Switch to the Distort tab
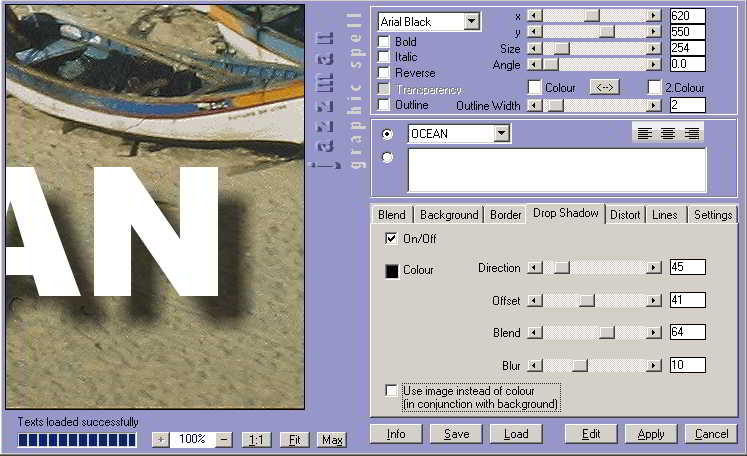 click(625, 215)
